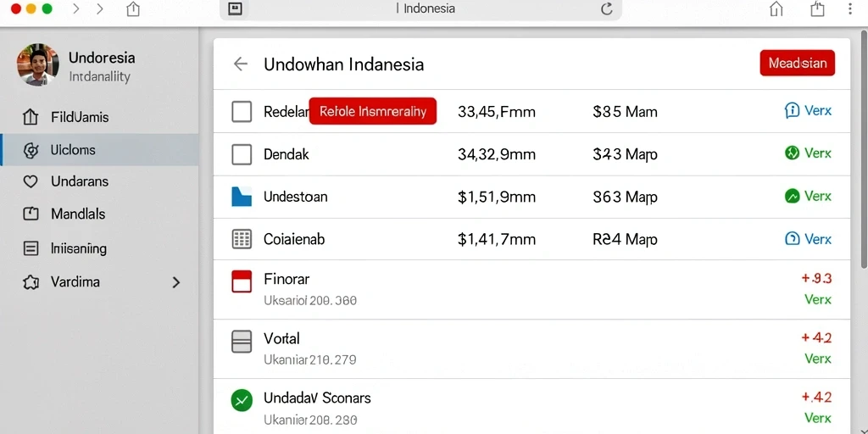Click the Vardima puzzle icon
868x434 pixels.
coord(31,282)
